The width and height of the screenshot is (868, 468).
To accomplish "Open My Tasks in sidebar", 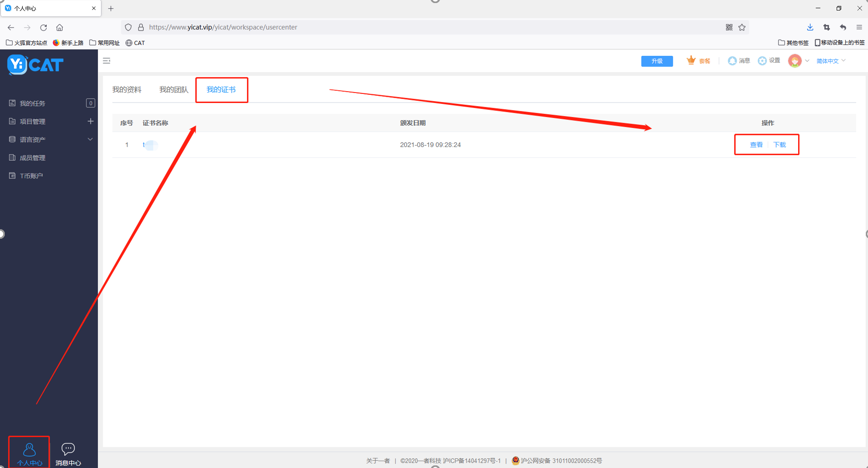I will click(32, 103).
